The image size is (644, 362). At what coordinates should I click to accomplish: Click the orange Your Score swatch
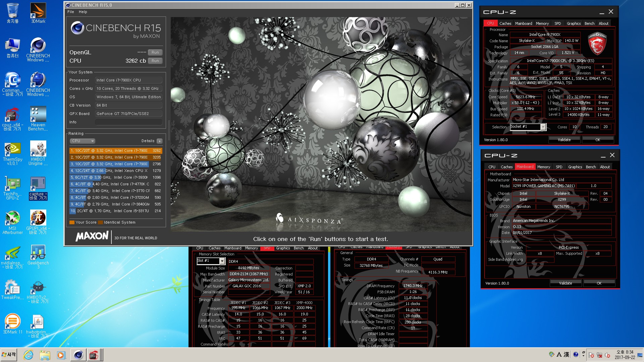(x=72, y=222)
